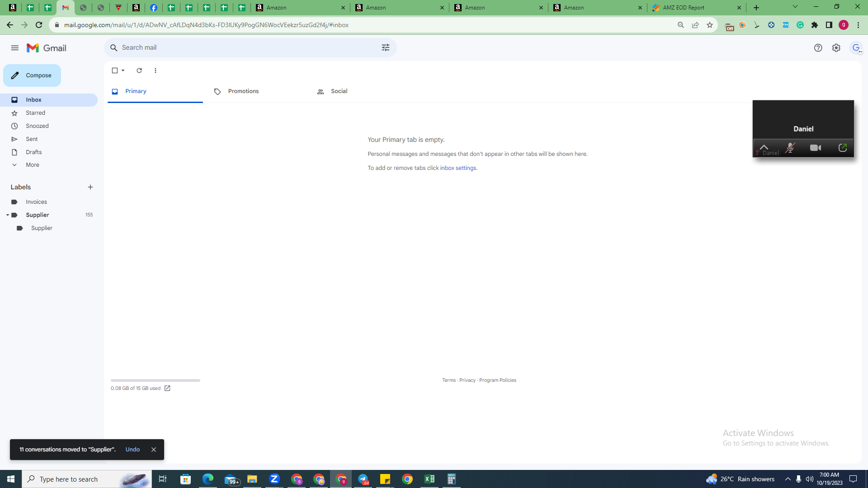The height and width of the screenshot is (488, 868).
Task: Open Chrome three-dot menu
Action: pyautogui.click(x=859, y=25)
